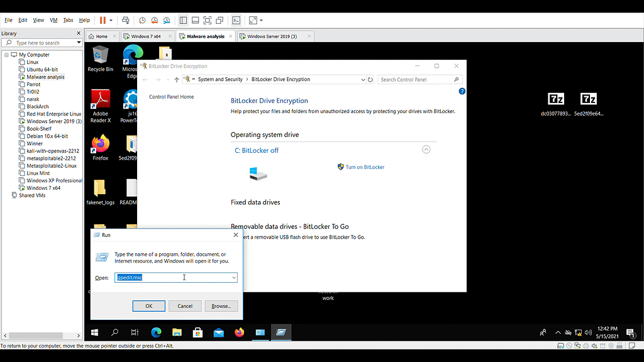Click the printer device icon in VMware status bar

(x=586, y=346)
